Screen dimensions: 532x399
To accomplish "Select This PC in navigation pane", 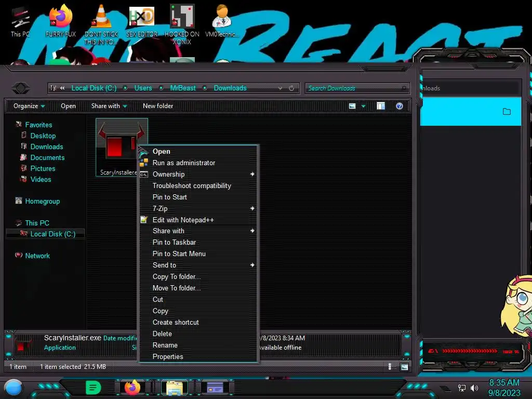I will click(x=37, y=223).
